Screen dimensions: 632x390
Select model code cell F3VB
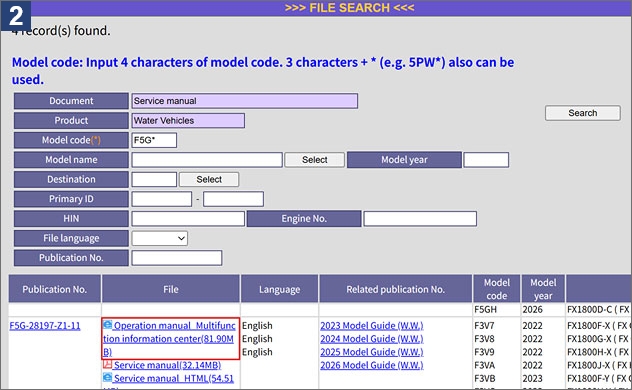484,378
